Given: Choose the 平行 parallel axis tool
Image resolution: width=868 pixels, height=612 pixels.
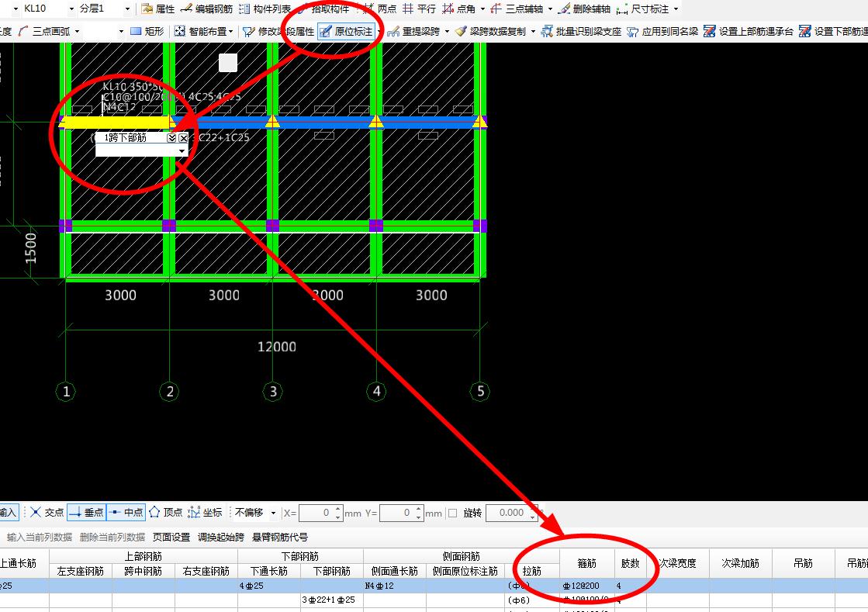Looking at the screenshot, I should (419, 9).
